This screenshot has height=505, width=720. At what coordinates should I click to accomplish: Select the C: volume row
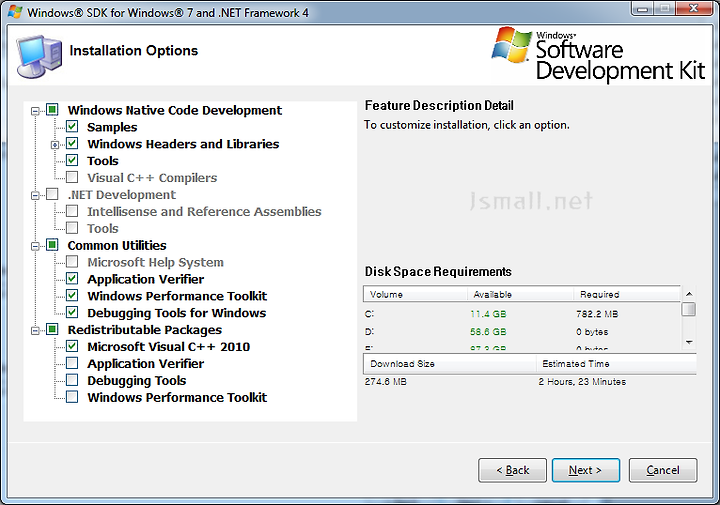522,314
